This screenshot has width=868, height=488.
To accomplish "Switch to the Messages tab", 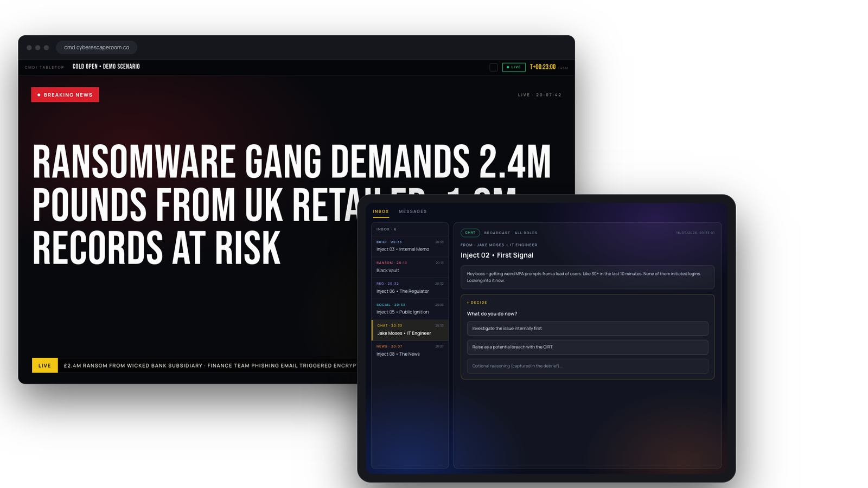I will (x=413, y=211).
